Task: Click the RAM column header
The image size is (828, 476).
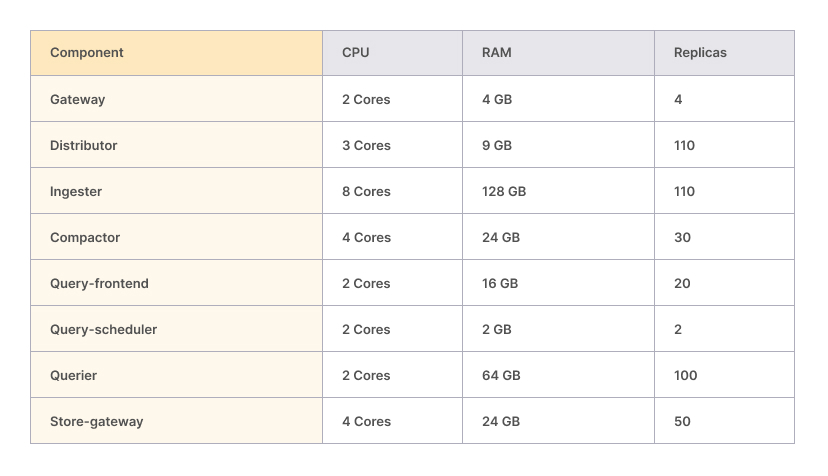Action: point(496,53)
